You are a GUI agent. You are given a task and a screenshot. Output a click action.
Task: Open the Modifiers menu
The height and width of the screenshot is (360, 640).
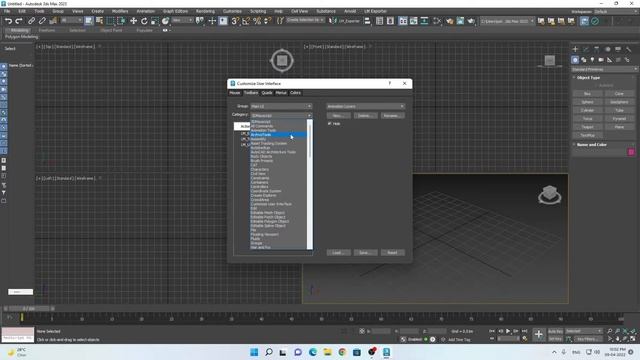tap(120, 11)
